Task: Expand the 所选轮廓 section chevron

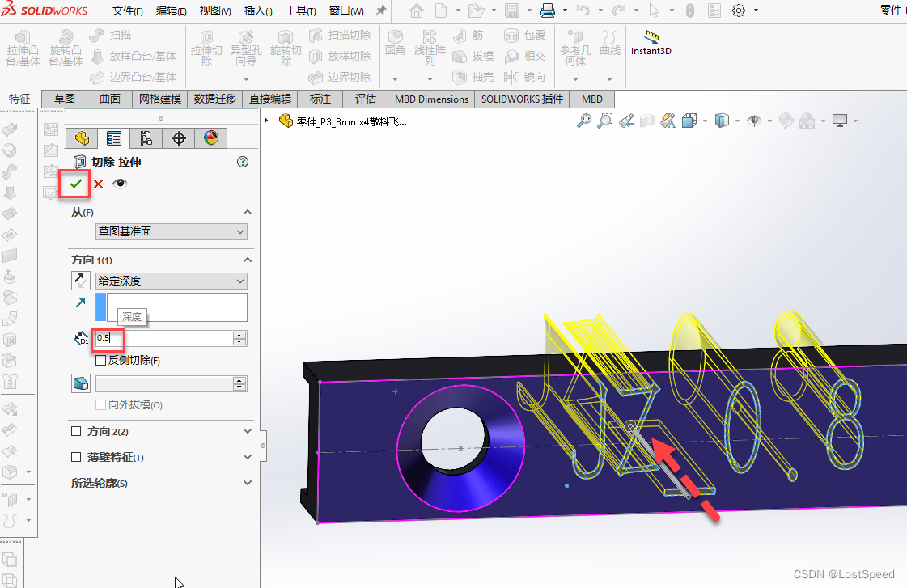Action: click(248, 483)
